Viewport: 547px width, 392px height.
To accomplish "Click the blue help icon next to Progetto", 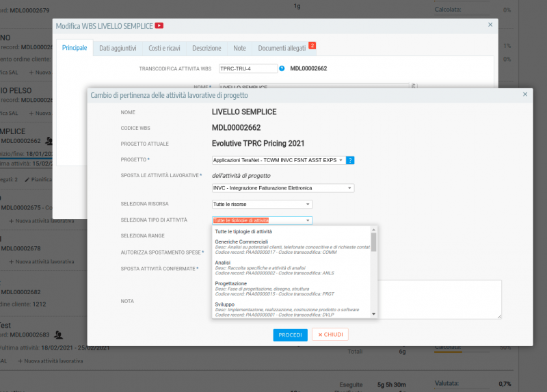I will 350,160.
